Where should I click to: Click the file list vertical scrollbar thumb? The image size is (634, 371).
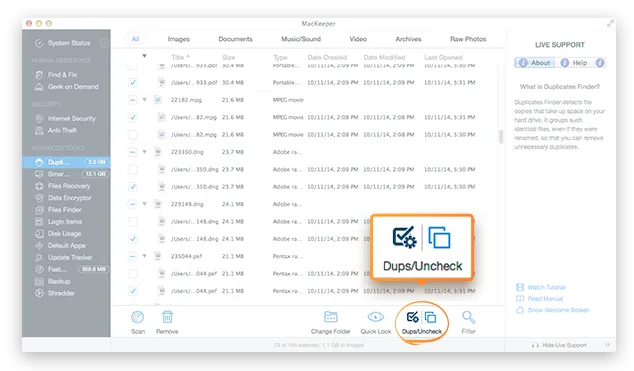click(501, 137)
